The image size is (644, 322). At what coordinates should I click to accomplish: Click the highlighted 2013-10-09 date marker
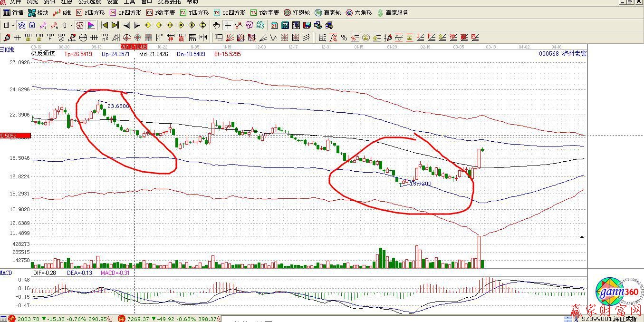pyautogui.click(x=134, y=47)
